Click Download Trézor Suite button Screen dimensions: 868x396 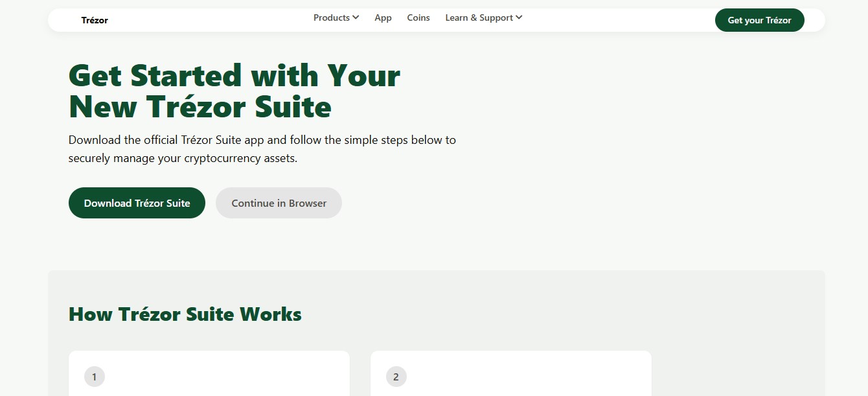[x=137, y=203]
